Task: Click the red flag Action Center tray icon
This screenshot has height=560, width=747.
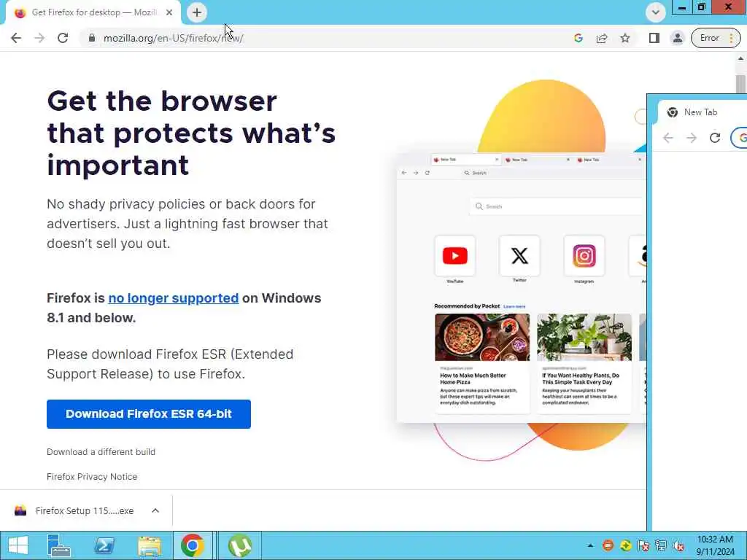Action: (643, 545)
